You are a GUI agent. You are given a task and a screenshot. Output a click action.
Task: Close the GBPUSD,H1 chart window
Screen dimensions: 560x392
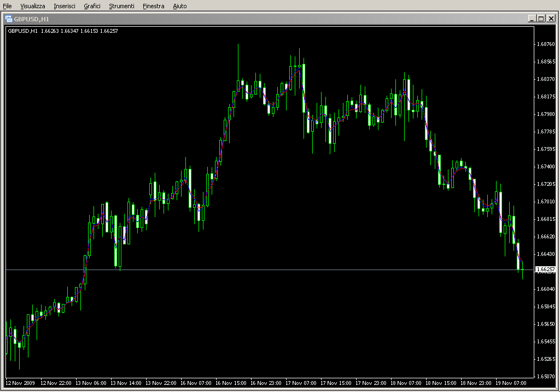tap(551, 19)
